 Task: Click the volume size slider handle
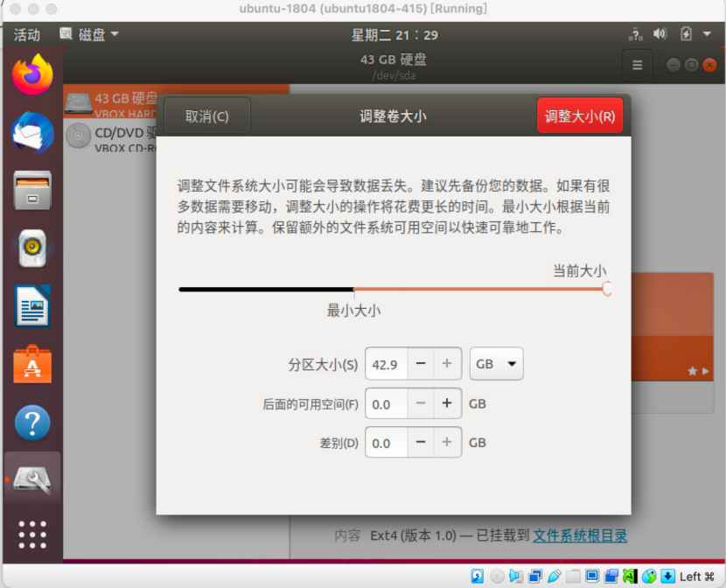click(607, 289)
